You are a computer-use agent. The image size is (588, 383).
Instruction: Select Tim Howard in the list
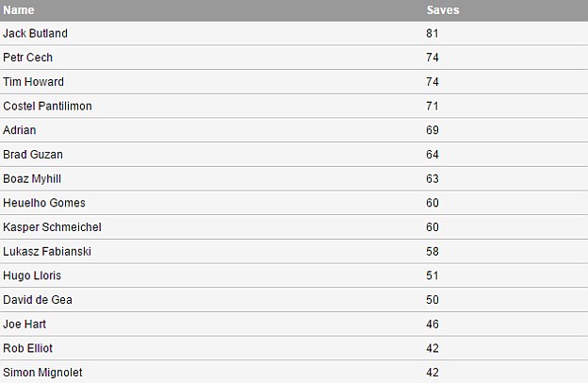pos(33,82)
